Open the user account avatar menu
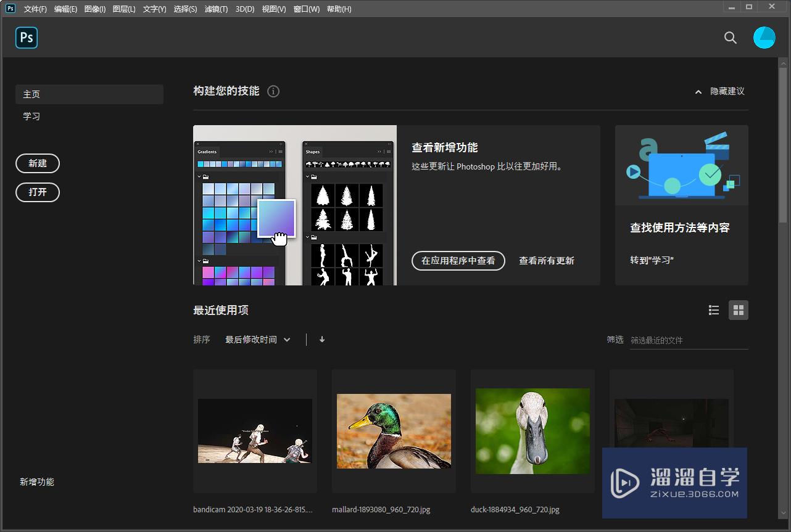791x532 pixels. coord(764,37)
